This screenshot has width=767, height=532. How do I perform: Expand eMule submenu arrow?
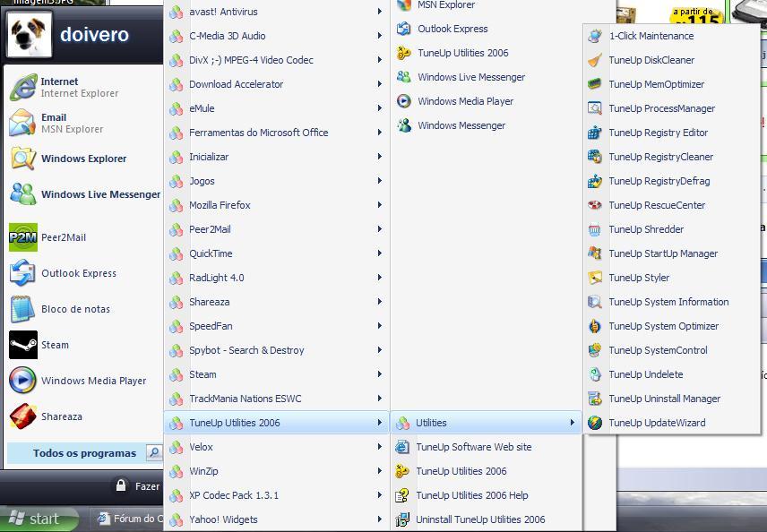pyautogui.click(x=380, y=108)
